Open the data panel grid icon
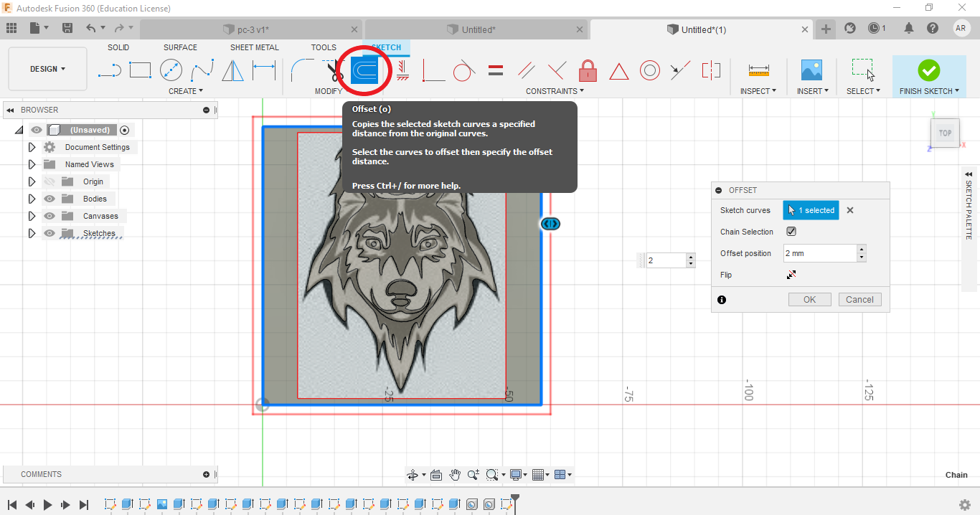 point(11,28)
